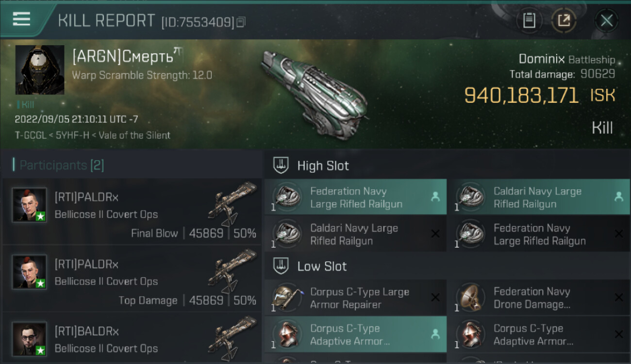Copy the kill report ID

coord(241,22)
